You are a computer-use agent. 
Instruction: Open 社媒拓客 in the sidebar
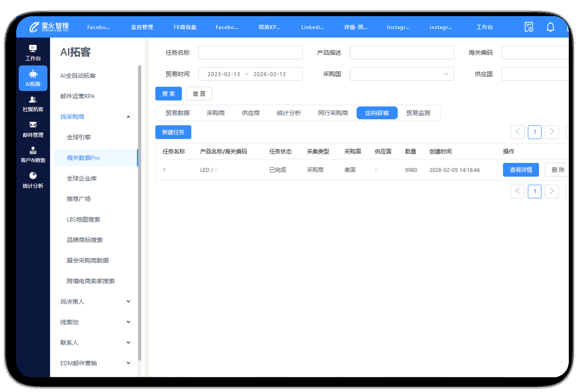pos(33,104)
